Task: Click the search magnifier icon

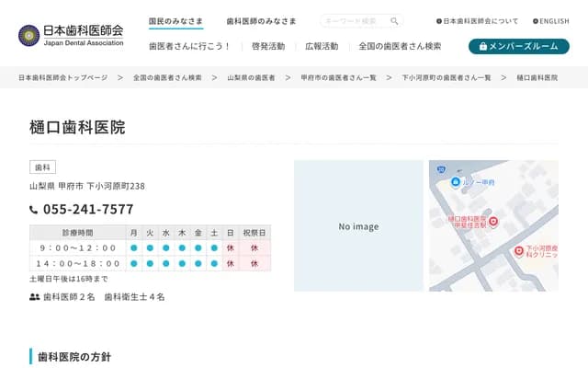Action: (x=394, y=21)
